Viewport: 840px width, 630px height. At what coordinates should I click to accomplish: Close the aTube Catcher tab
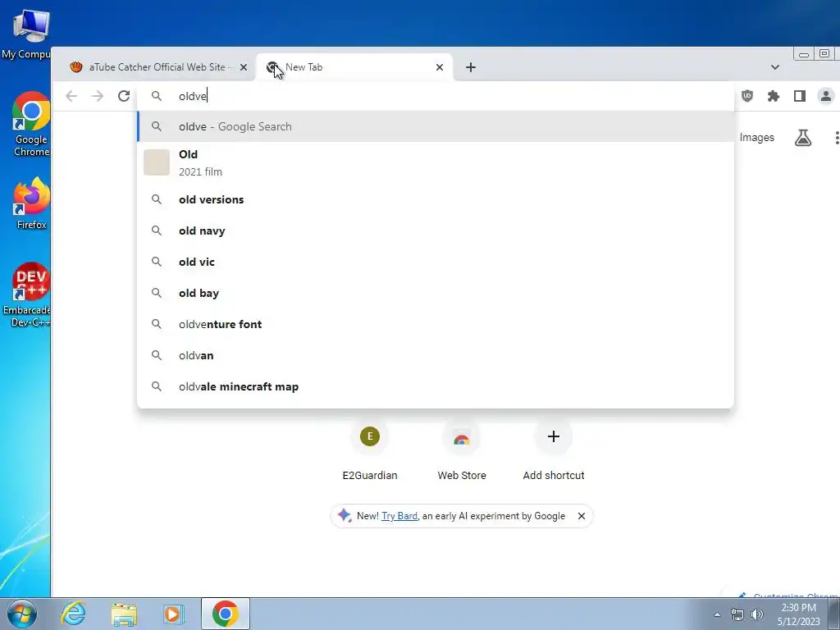point(243,67)
